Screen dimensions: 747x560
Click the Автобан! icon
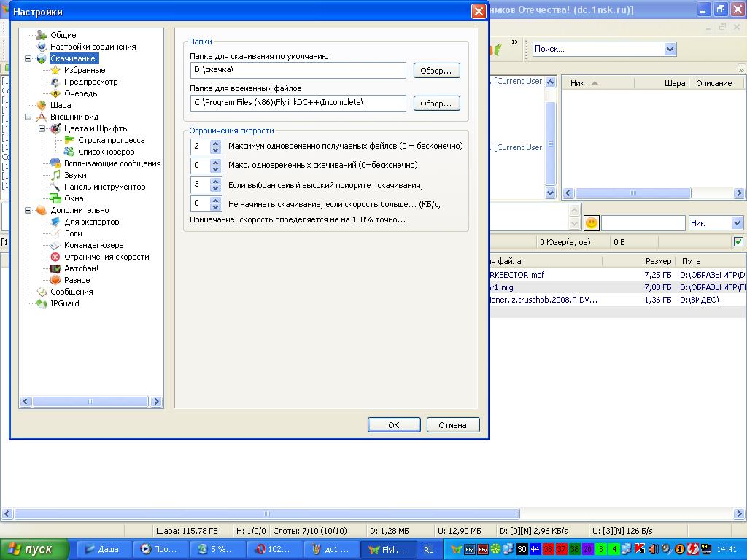[55, 268]
